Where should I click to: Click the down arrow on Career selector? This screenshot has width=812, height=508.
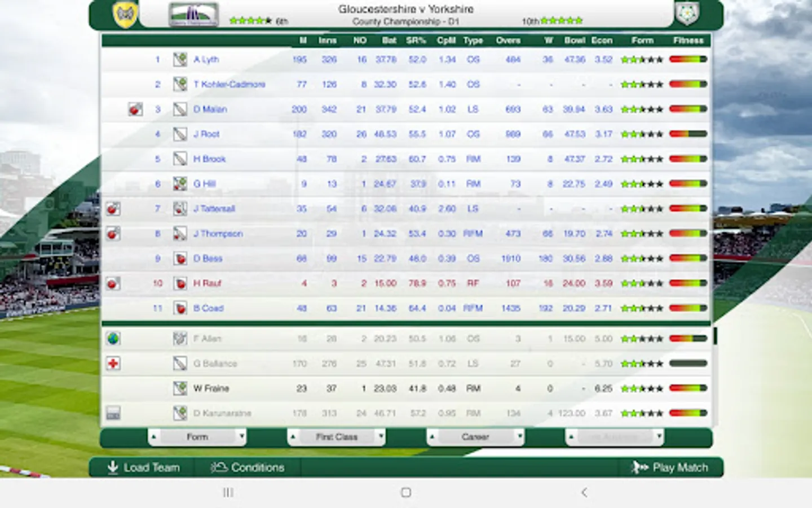point(520,436)
